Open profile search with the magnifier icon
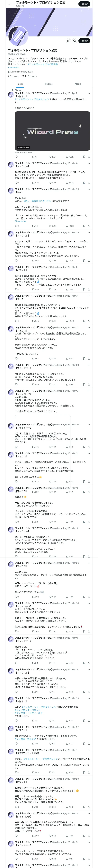Image resolution: width=98 pixels, height=868 pixels. [x=74, y=41]
